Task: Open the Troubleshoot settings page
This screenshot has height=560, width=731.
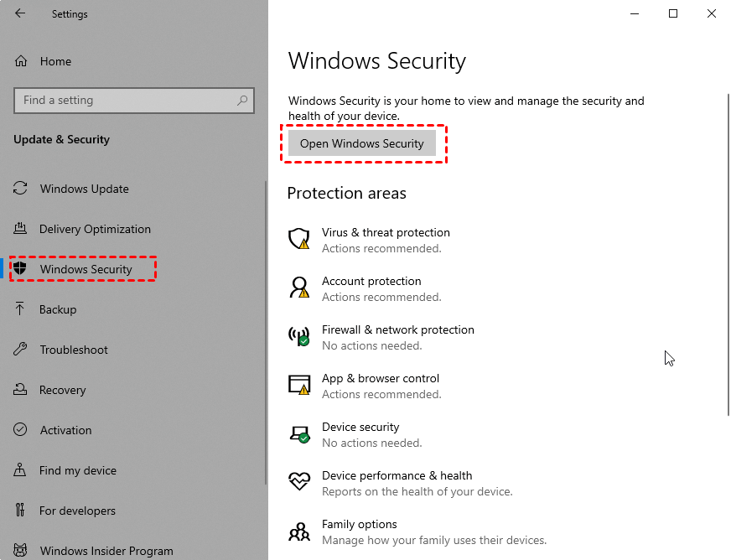Action: click(x=74, y=350)
